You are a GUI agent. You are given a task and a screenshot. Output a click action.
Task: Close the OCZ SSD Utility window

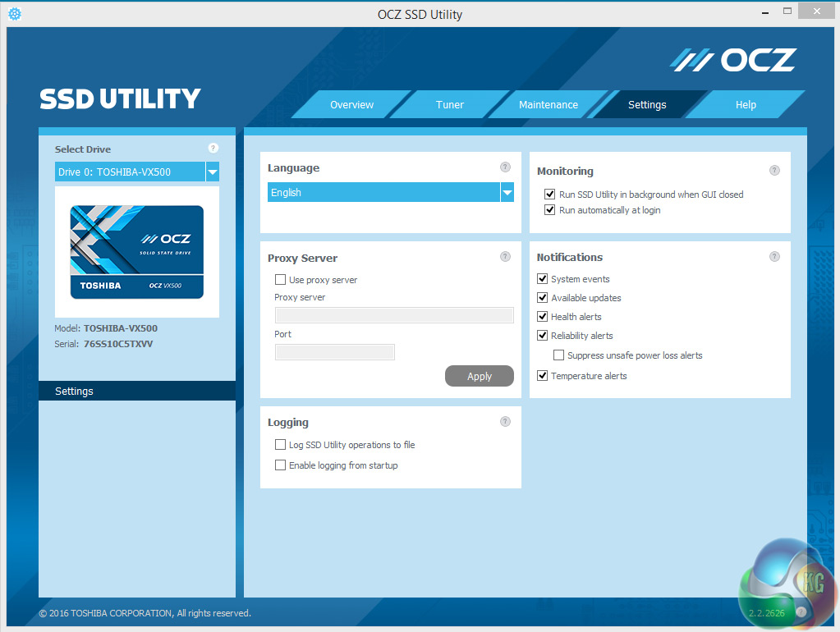pyautogui.click(x=816, y=11)
